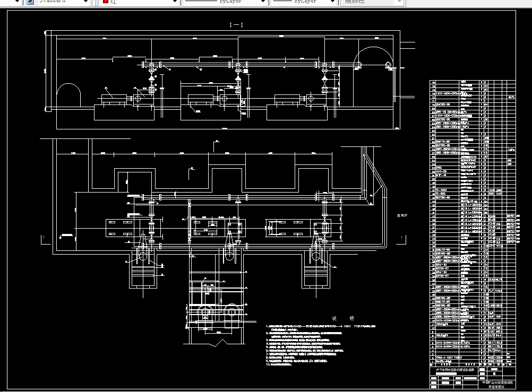Select the 中国矿业大学 title block text
The height and width of the screenshot is (392, 532).
coord(497,382)
